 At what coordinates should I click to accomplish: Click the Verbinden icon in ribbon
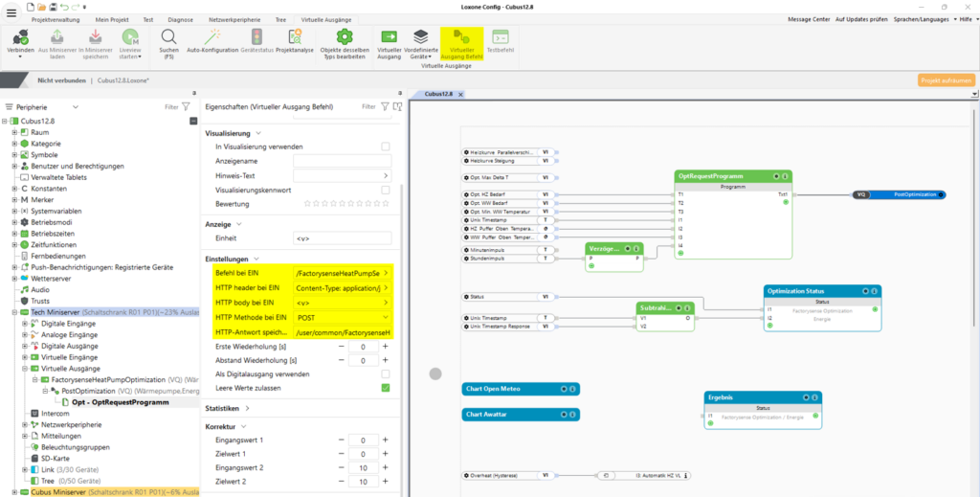[19, 35]
